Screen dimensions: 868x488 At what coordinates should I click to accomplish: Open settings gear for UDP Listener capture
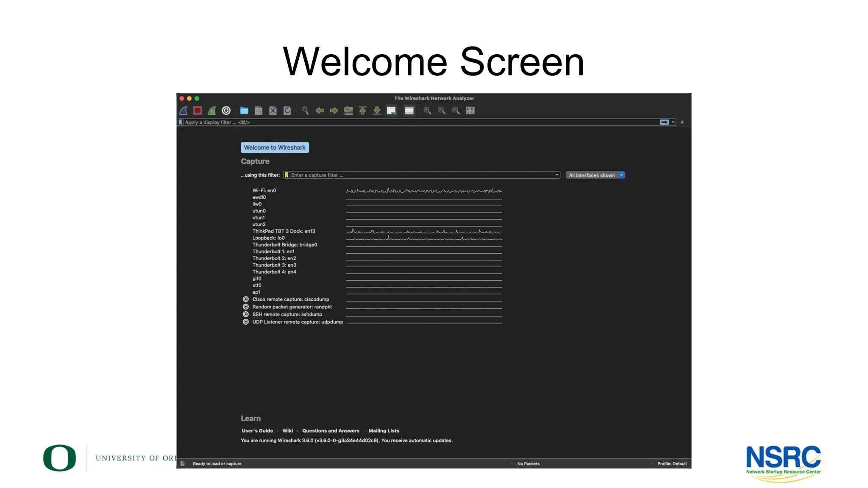click(246, 322)
